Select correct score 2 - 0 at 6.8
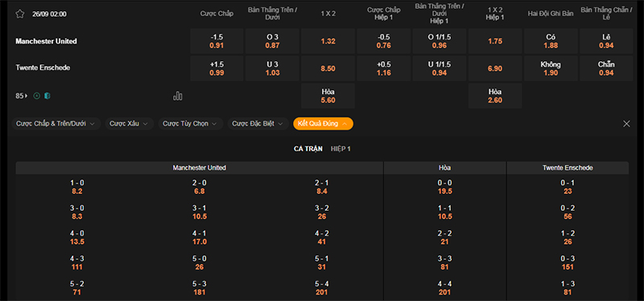Screen dimensions: 644x301 tap(200, 187)
